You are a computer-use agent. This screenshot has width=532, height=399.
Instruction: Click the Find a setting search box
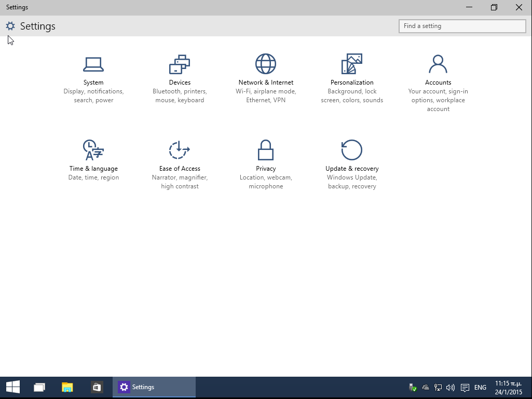462,26
